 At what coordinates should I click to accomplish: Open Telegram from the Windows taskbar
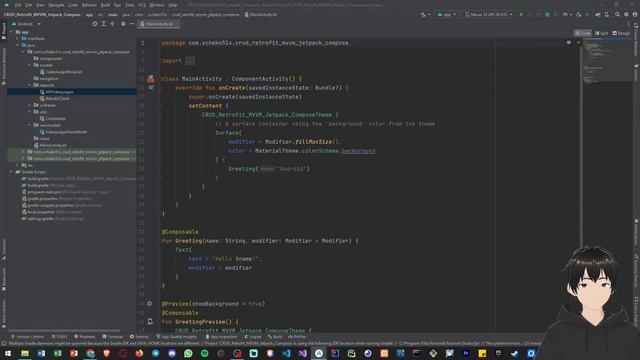pyautogui.click(x=156, y=353)
